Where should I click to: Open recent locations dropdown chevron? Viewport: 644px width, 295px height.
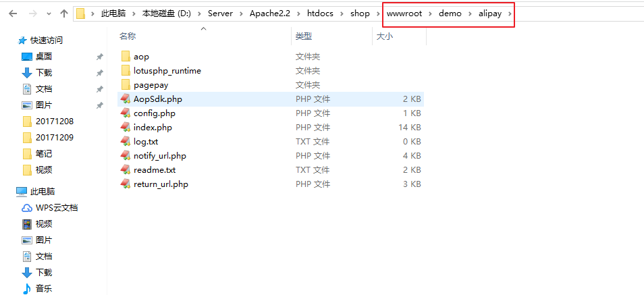[x=49, y=14]
